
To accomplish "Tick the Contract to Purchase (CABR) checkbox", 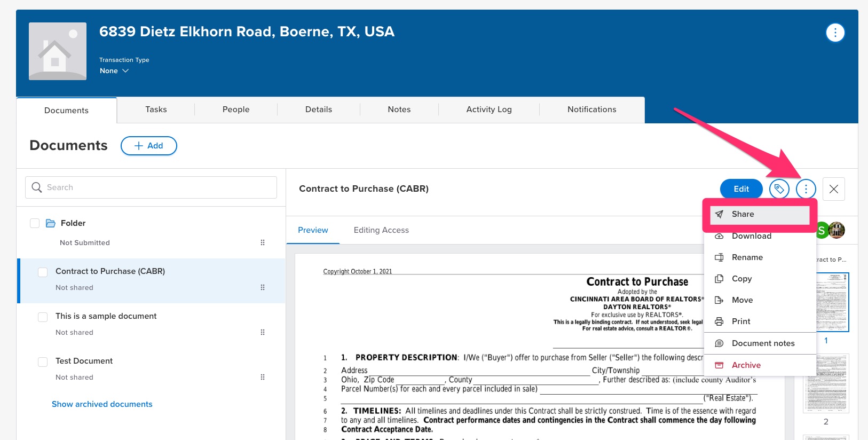I will pyautogui.click(x=43, y=272).
